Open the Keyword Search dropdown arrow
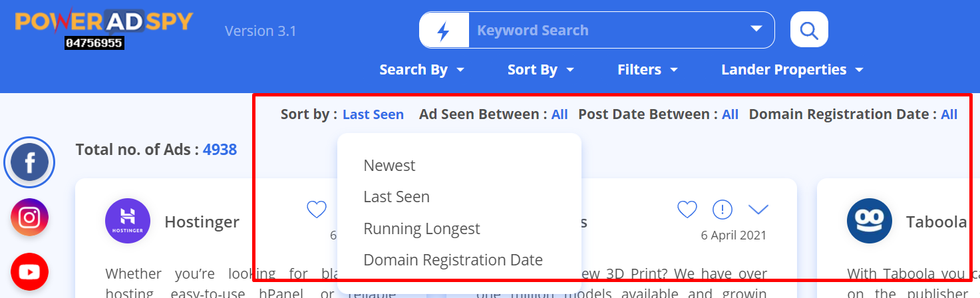Screen dimensions: 980x298 pyautogui.click(x=756, y=29)
